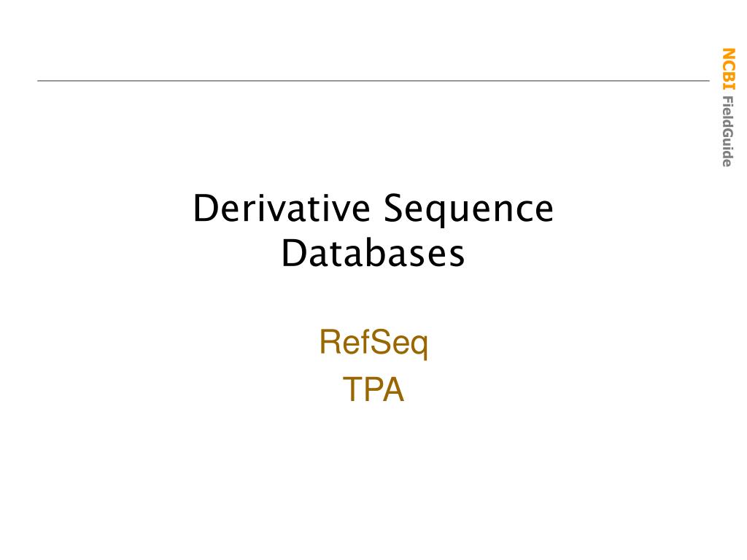
Task: Click the word Databases in the title
Action: click(x=373, y=253)
